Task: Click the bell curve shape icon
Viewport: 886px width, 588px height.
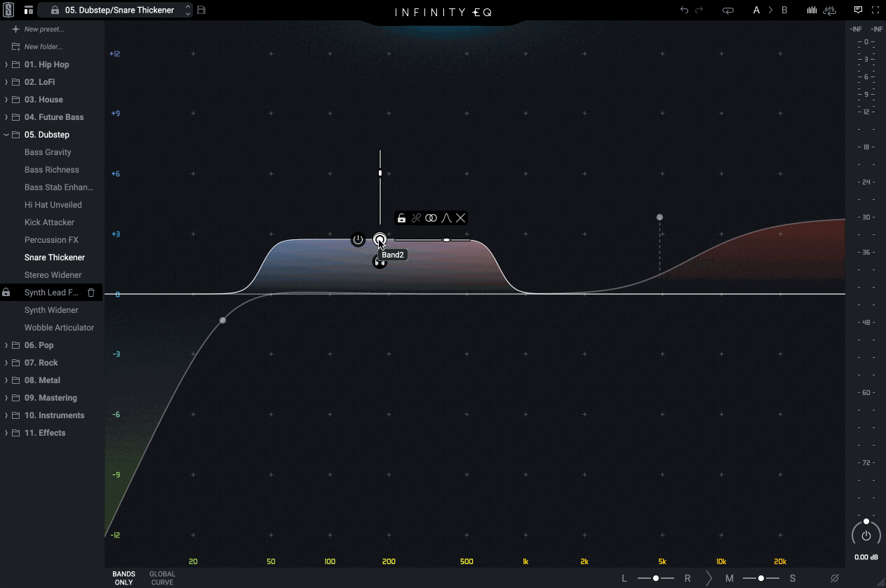Action: 446,218
